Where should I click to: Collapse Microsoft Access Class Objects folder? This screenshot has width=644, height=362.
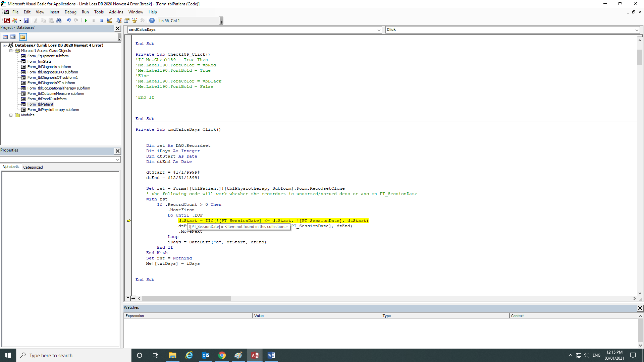pyautogui.click(x=11, y=51)
